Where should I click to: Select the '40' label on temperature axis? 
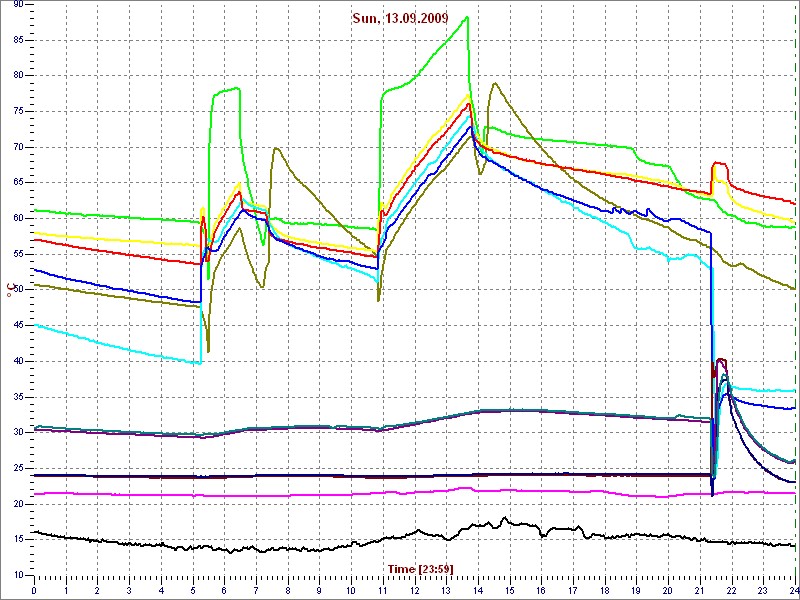pyautogui.click(x=17, y=361)
